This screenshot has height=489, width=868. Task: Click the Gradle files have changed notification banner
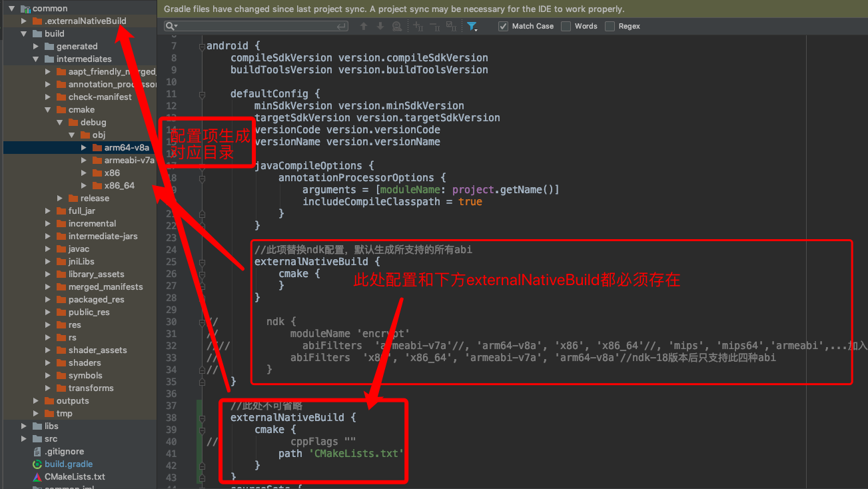(512, 9)
